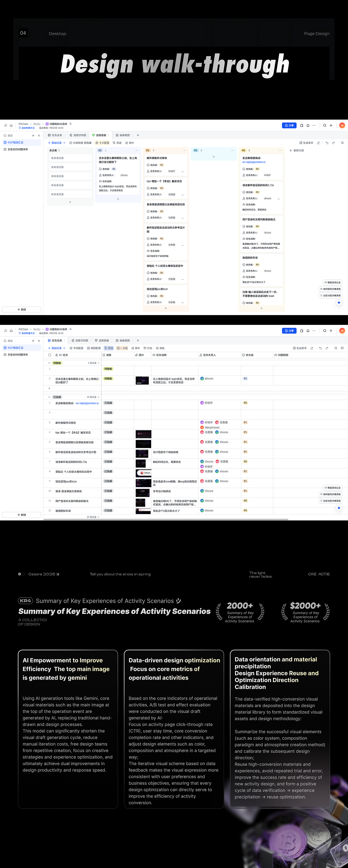The width and height of the screenshot is (348, 868).
Task: Add new view tab plus in kanban window
Action: 138,135
